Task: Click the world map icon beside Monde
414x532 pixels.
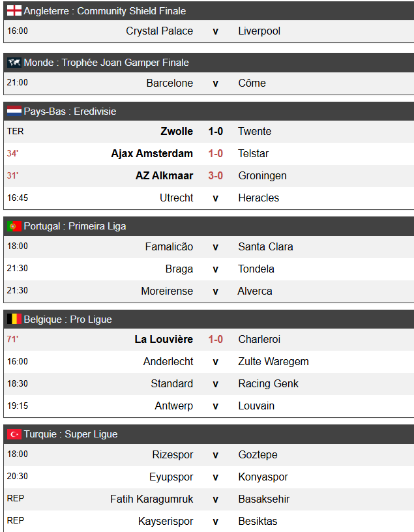Action: pyautogui.click(x=14, y=63)
